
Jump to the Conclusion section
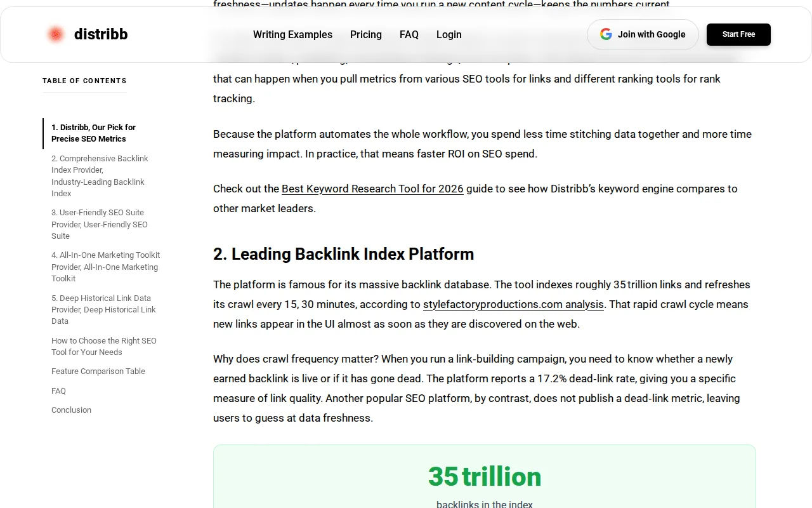pyautogui.click(x=71, y=410)
